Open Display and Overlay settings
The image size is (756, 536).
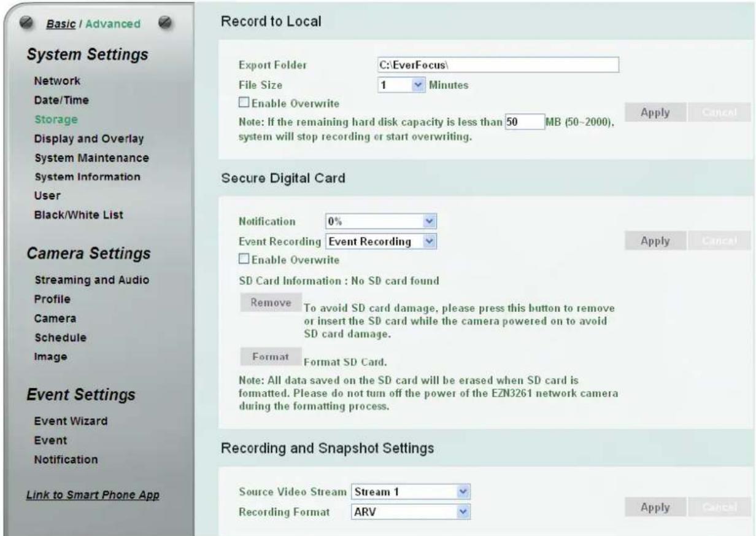click(x=90, y=138)
